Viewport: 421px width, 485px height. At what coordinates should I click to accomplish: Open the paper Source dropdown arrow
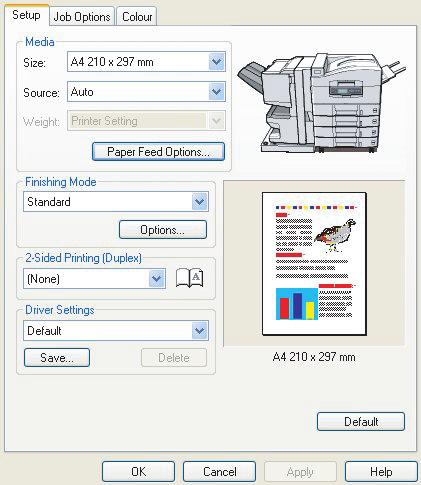(217, 92)
